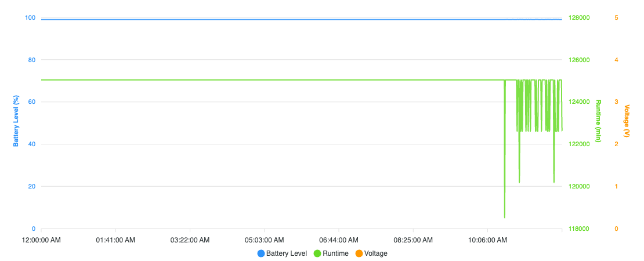Click the Runtime (min) axis title
Image resolution: width=644 pixels, height=261 pixels.
tap(598, 121)
